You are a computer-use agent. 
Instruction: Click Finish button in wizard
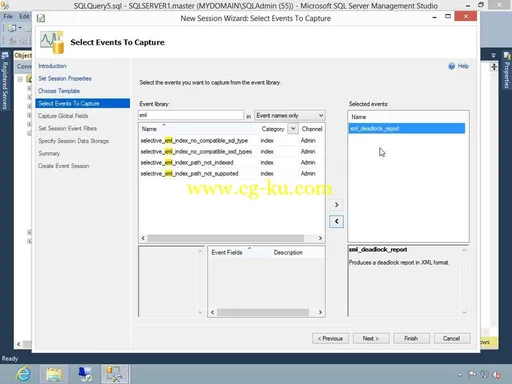(x=411, y=338)
